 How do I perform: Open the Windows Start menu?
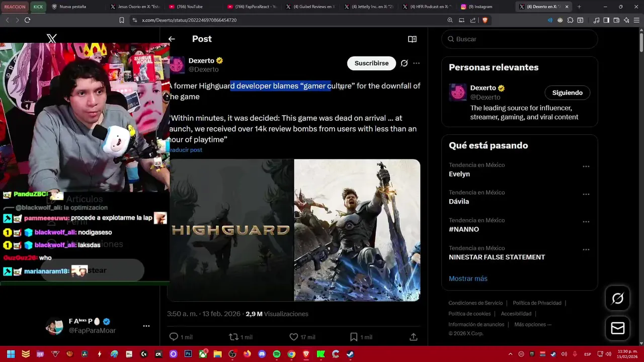click(x=11, y=354)
